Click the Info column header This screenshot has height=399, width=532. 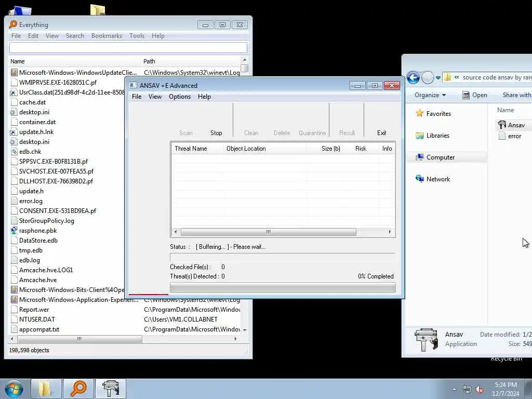point(387,148)
